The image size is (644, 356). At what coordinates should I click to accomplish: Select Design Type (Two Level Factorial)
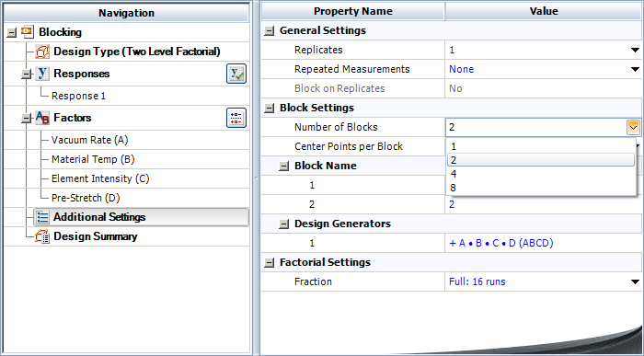137,52
